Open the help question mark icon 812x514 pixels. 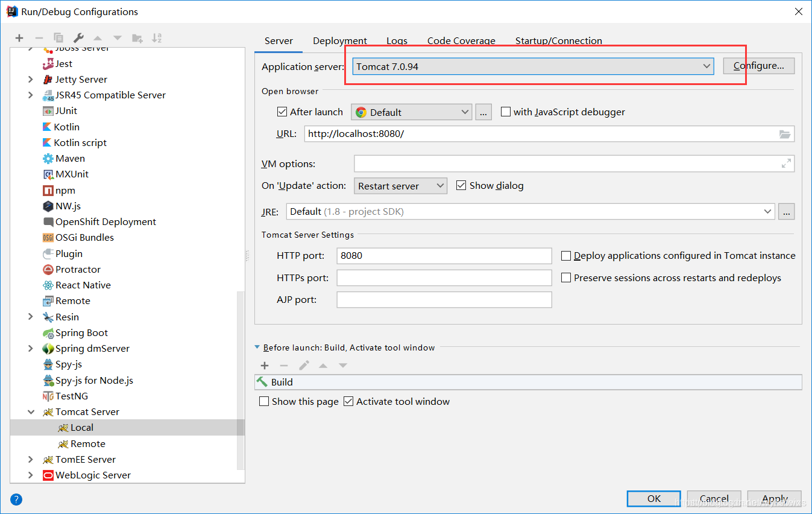(16, 499)
